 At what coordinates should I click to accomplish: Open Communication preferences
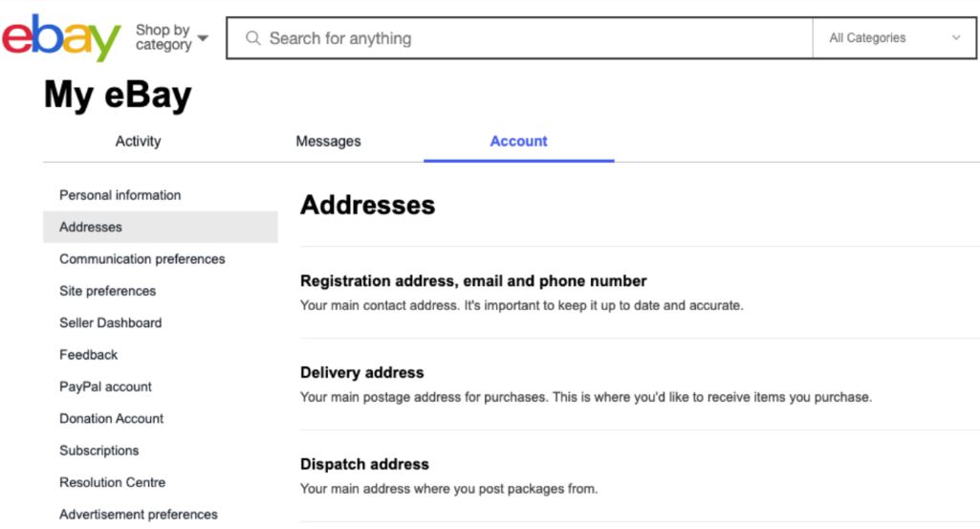tap(142, 259)
